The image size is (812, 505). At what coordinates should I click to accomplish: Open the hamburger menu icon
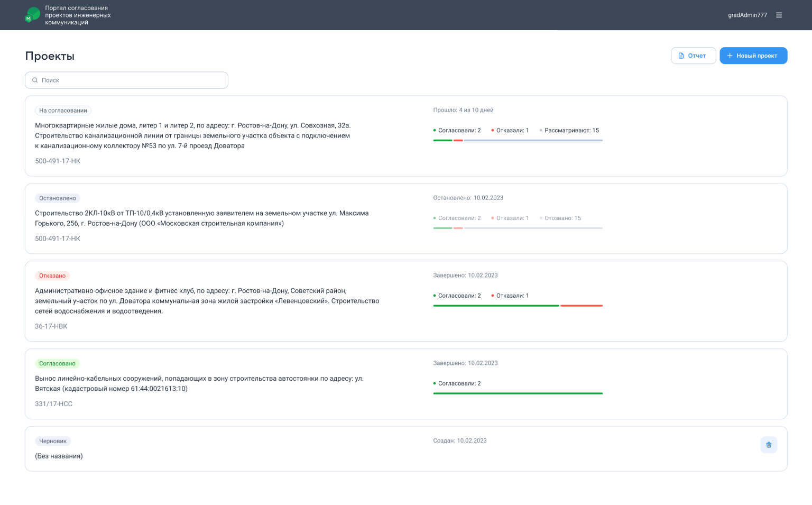pyautogui.click(x=779, y=15)
